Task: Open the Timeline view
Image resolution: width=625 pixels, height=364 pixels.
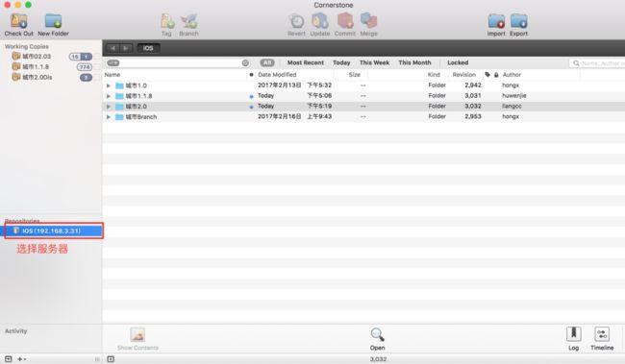Action: pos(602,334)
